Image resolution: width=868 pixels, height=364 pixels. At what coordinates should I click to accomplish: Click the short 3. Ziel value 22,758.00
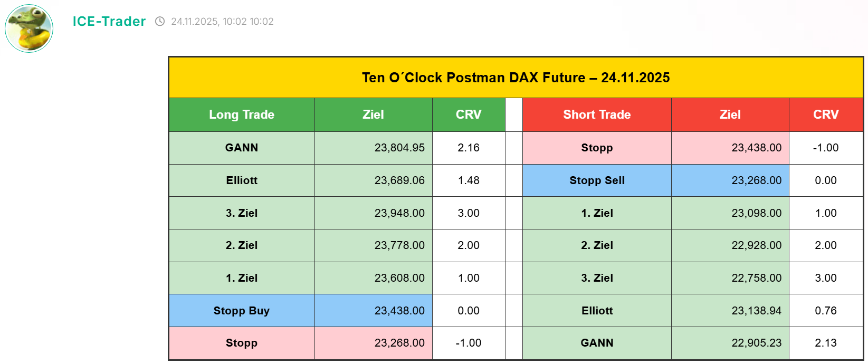[756, 278]
